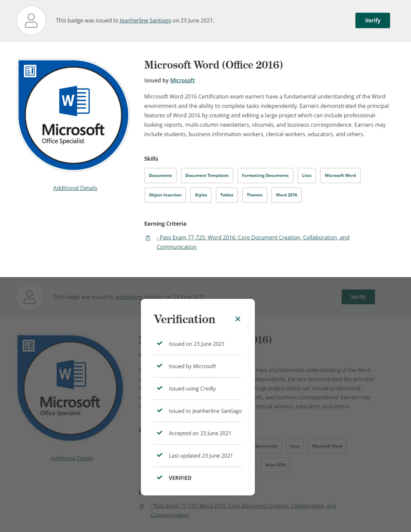Screen dimensions: 411x532
Task: Click the Object Insertion skill tag
Action: (x=165, y=195)
